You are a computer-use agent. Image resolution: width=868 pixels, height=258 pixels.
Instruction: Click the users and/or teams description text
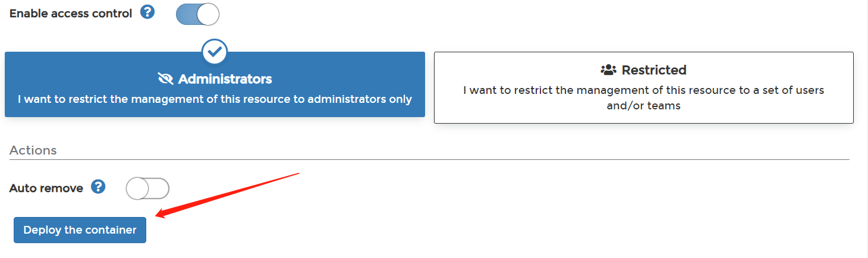[643, 98]
